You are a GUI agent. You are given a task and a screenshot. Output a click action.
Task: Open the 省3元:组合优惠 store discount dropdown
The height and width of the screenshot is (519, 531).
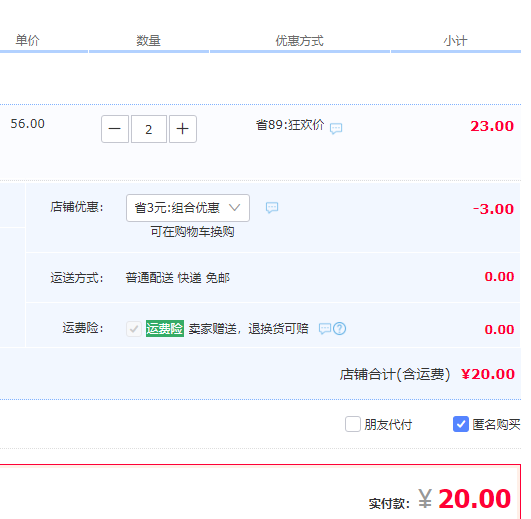coord(188,208)
